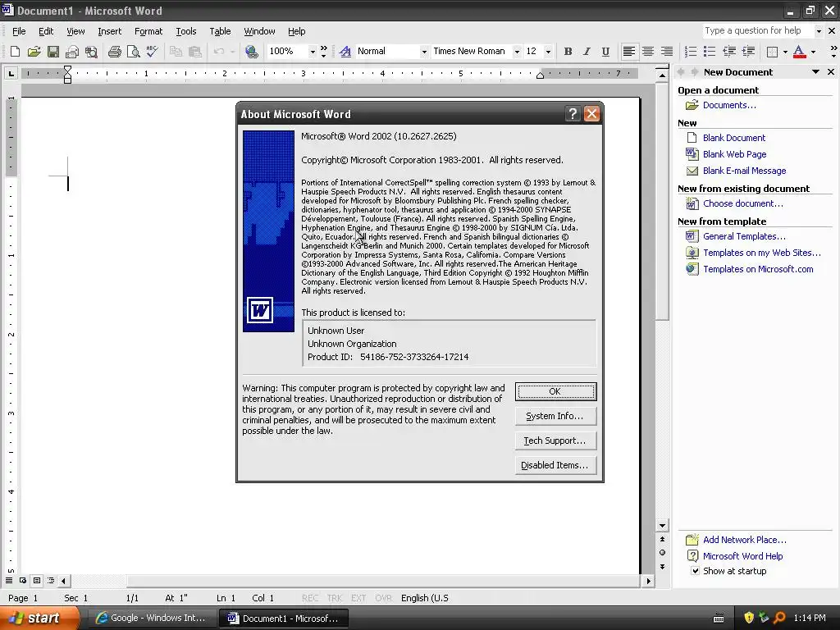Screen dimensions: 840x630
Task: Click the Windows start button
Action: [x=39, y=619]
